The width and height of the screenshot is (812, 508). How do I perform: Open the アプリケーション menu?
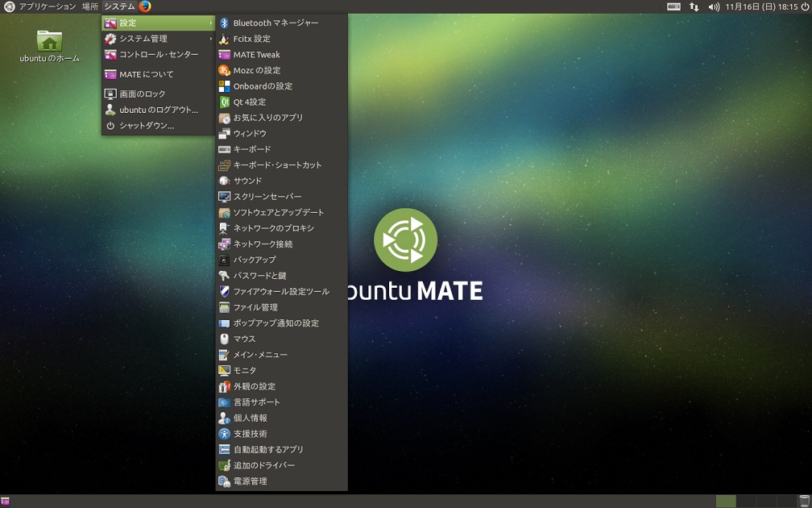pyautogui.click(x=47, y=6)
